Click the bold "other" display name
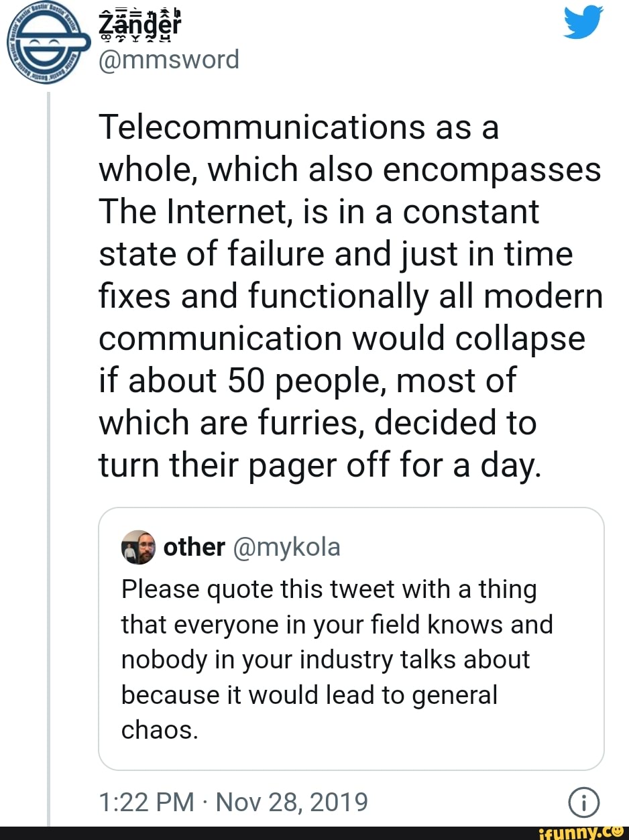Viewport: 629px width, 840px height. pyautogui.click(x=194, y=547)
